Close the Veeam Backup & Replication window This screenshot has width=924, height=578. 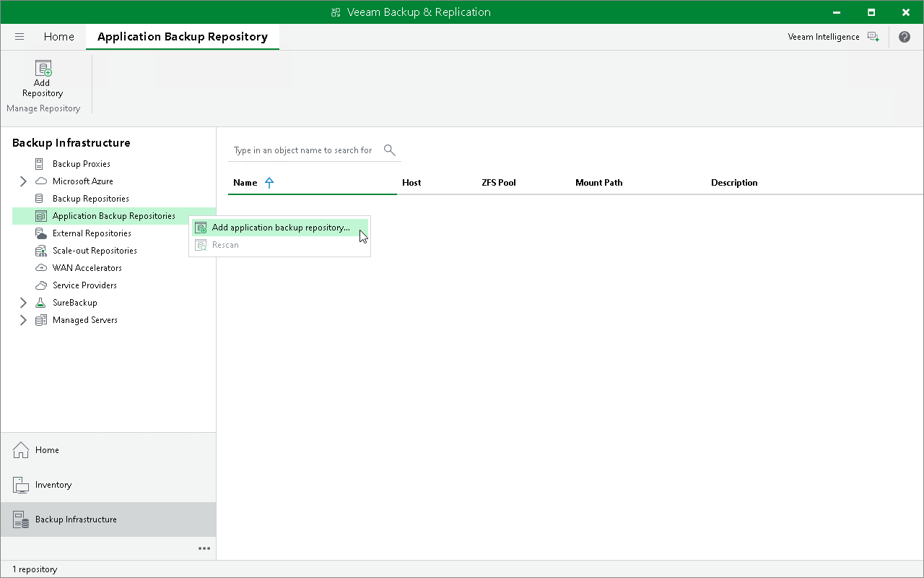(907, 12)
